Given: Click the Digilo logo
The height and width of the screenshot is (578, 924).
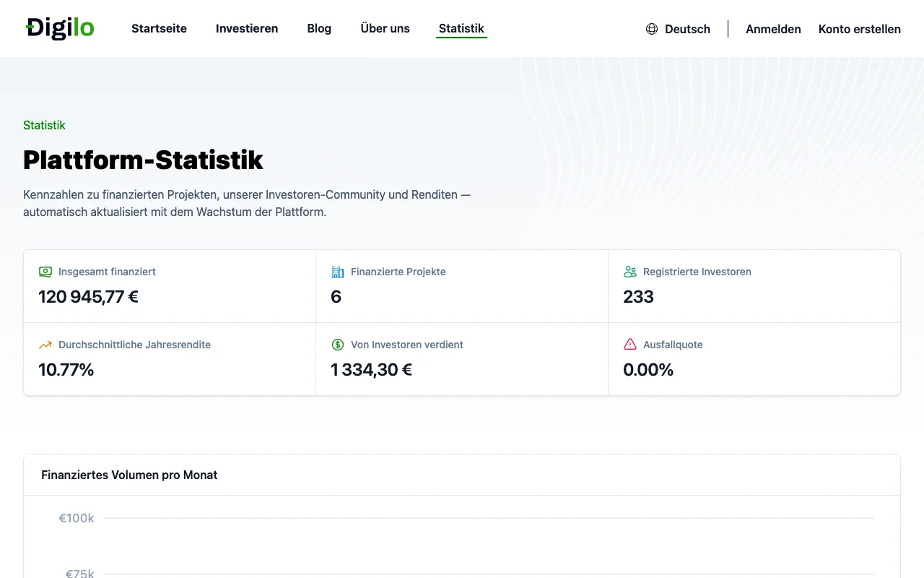Looking at the screenshot, I should [60, 28].
